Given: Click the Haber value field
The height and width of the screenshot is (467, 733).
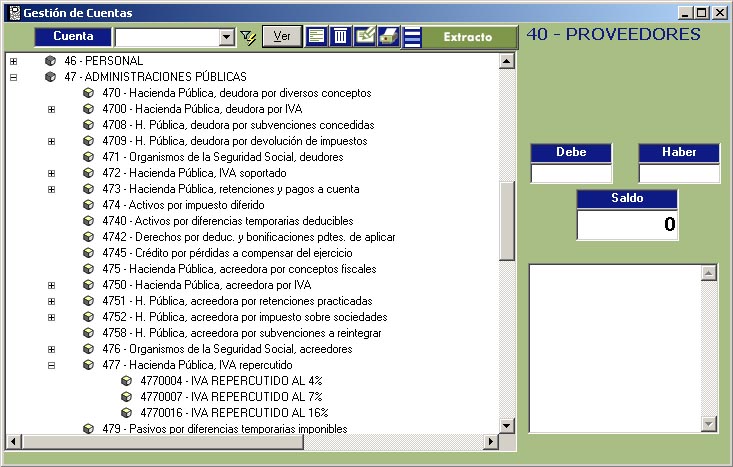Looking at the screenshot, I should coord(679,173).
